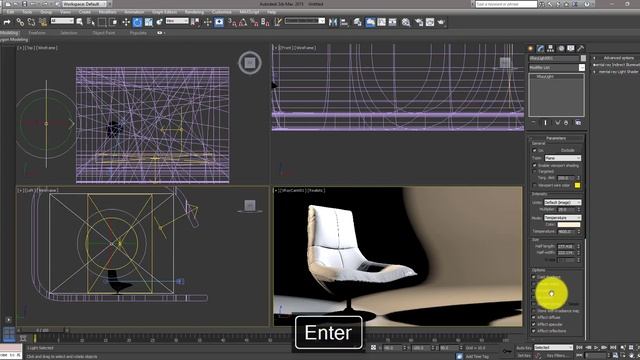
Task: Open the Customize menu
Action: click(222, 12)
